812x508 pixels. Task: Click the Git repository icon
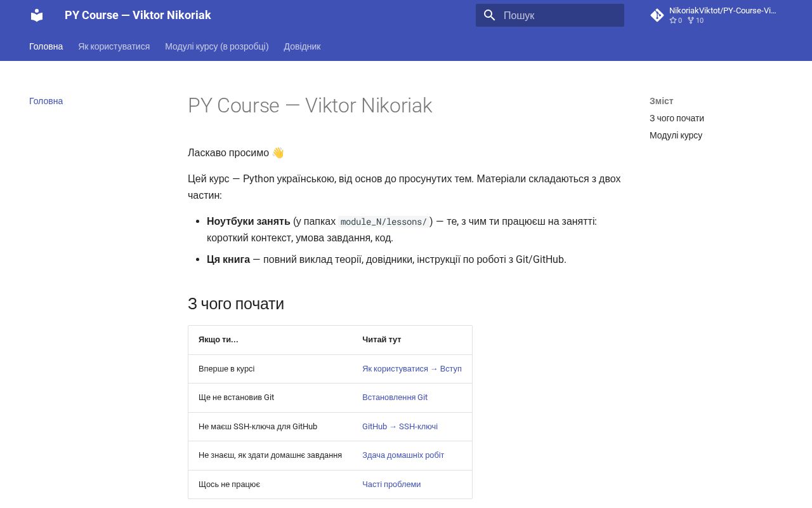coord(657,15)
